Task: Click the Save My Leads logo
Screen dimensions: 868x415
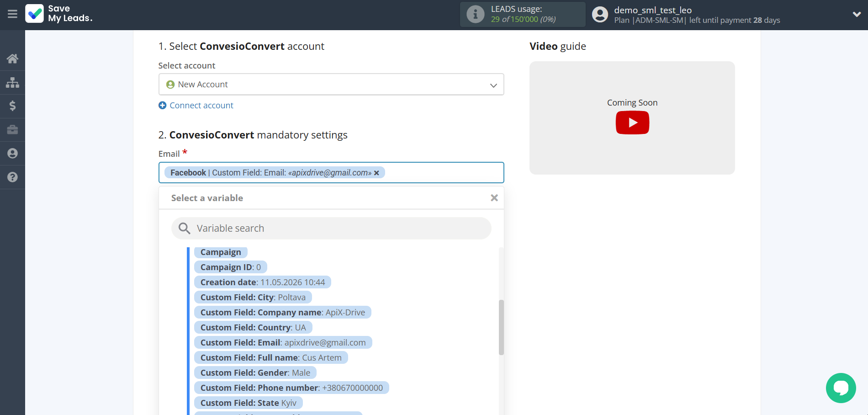Action: pos(59,14)
